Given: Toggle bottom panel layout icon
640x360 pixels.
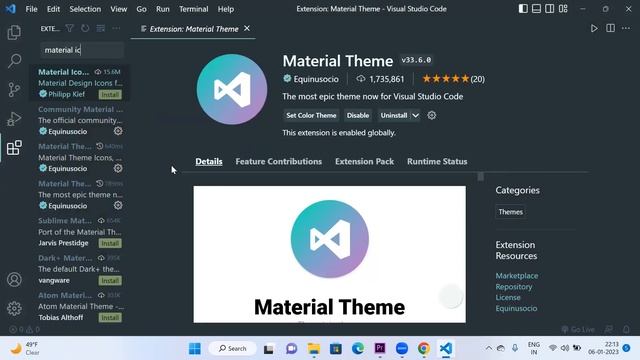Looking at the screenshot, I should [x=536, y=9].
